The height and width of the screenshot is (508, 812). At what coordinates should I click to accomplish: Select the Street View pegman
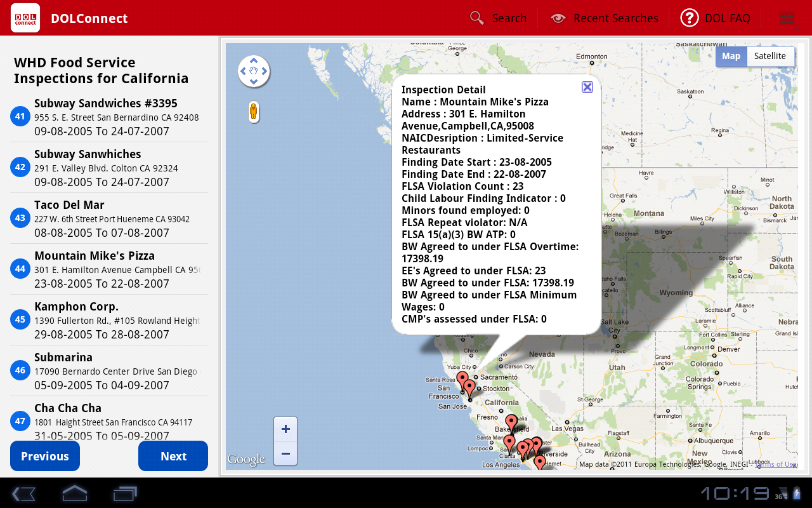[x=254, y=112]
